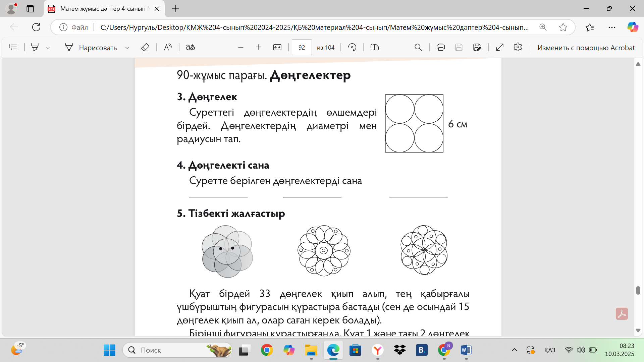Screen dimensions: 644x362
Task: Select the highlight tool
Action: pyautogui.click(x=35, y=47)
